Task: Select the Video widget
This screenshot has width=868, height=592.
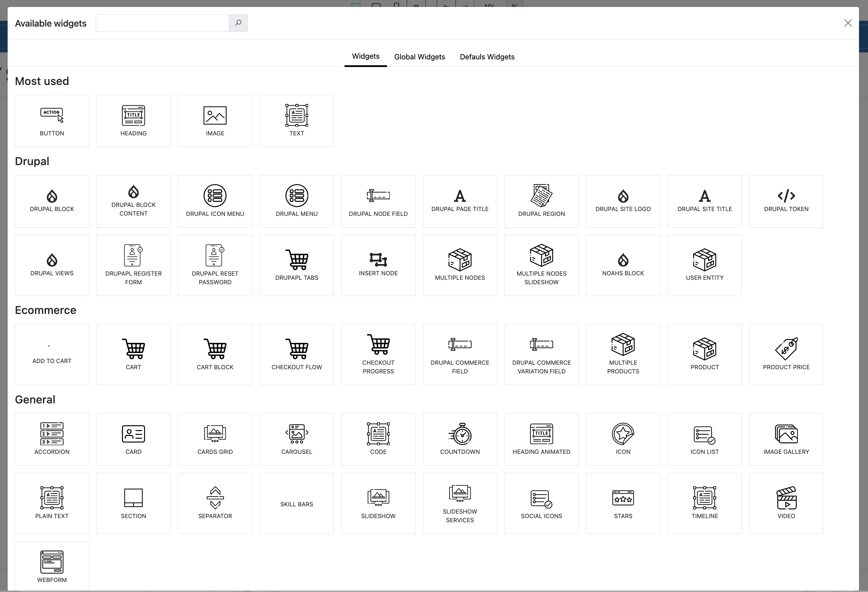Action: (786, 504)
